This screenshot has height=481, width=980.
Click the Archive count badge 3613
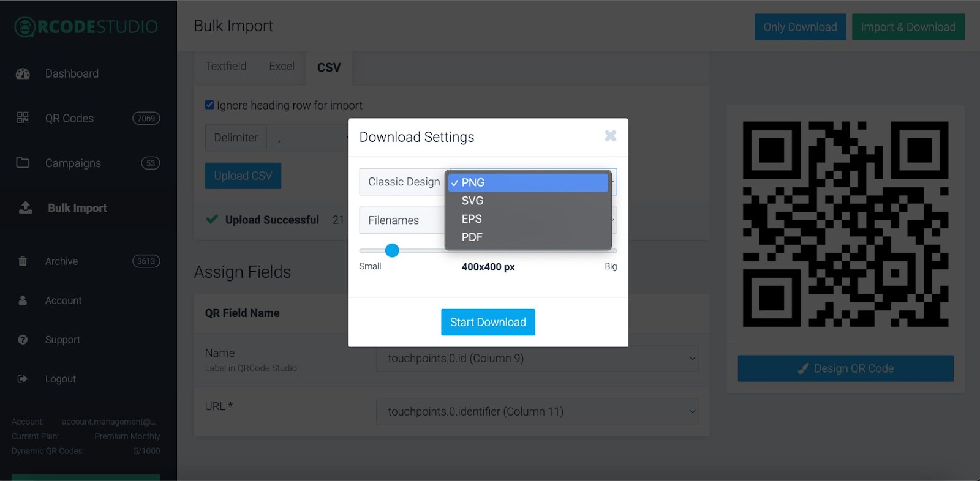146,261
